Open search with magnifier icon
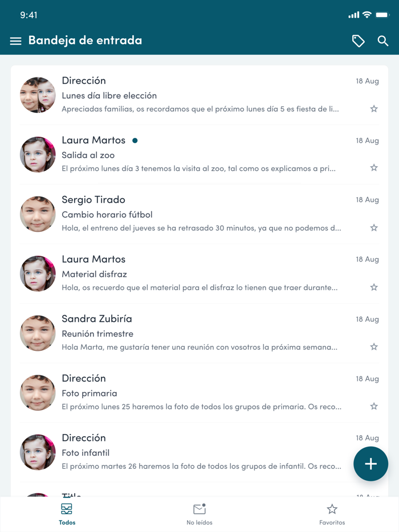The height and width of the screenshot is (532, 399). coord(383,40)
